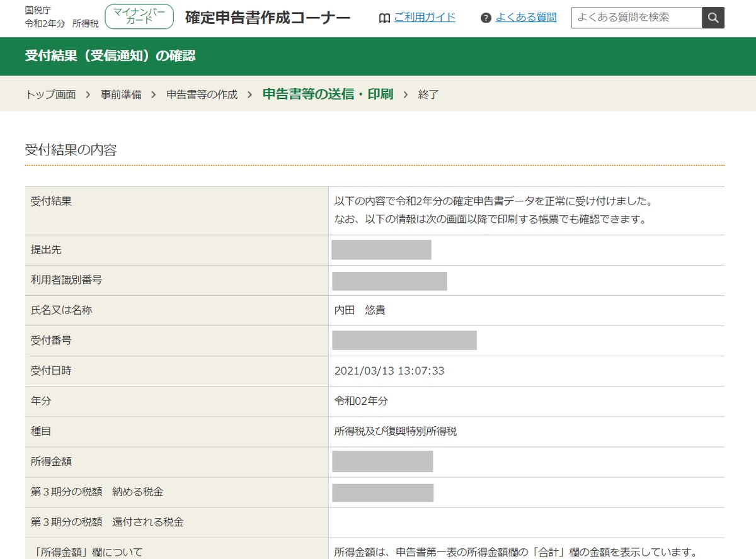Open the よくある質問 link
Viewport: 756px width, 559px height.
tap(526, 18)
